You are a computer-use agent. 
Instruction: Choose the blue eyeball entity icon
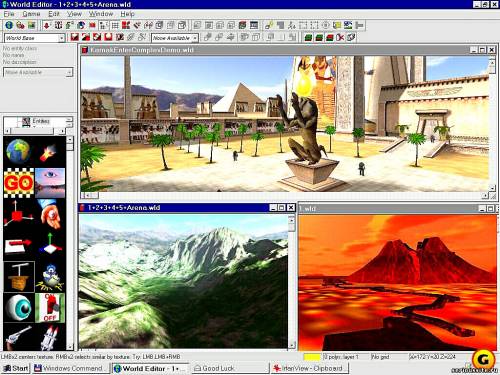(x=19, y=308)
